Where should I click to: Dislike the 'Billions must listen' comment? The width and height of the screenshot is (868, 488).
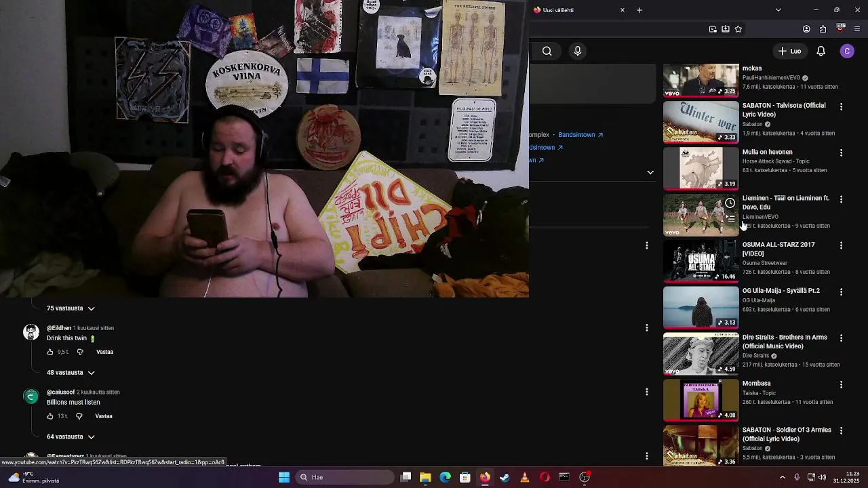click(x=79, y=416)
